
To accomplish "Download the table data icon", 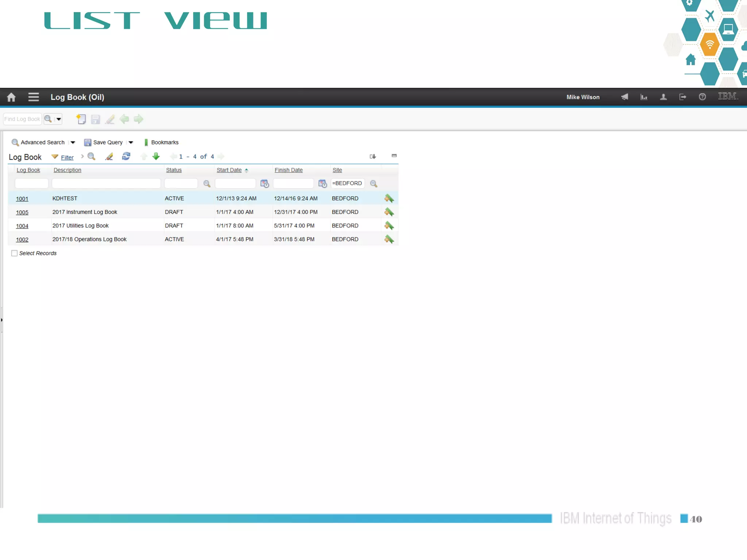I will (373, 156).
